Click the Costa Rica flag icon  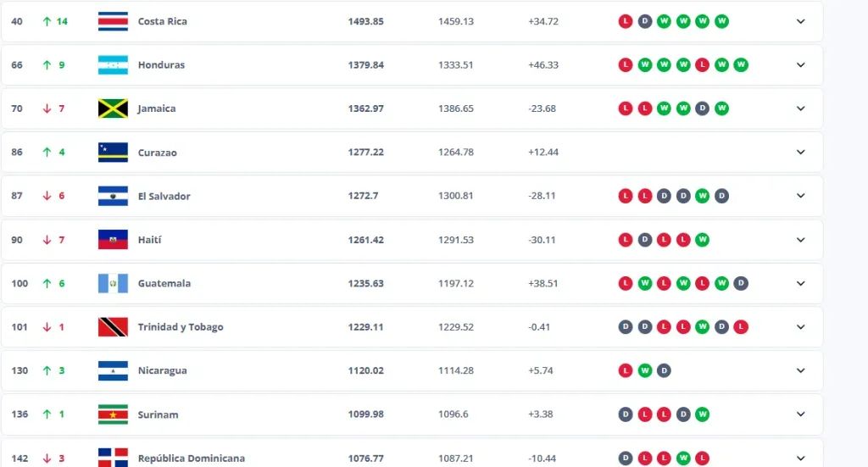[113, 21]
